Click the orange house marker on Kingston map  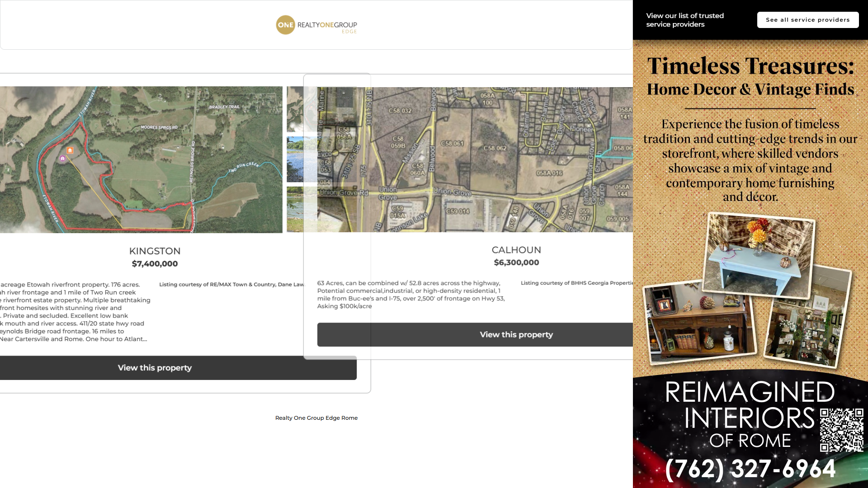pyautogui.click(x=70, y=150)
